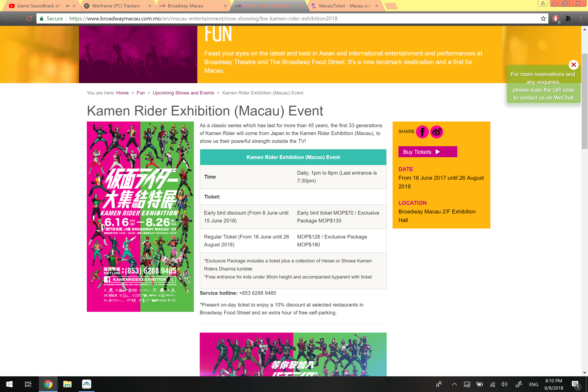Go to Home in the breadcrumb

(122, 93)
